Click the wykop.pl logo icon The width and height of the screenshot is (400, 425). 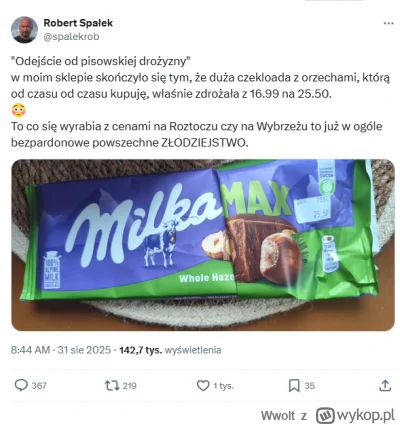(x=325, y=416)
